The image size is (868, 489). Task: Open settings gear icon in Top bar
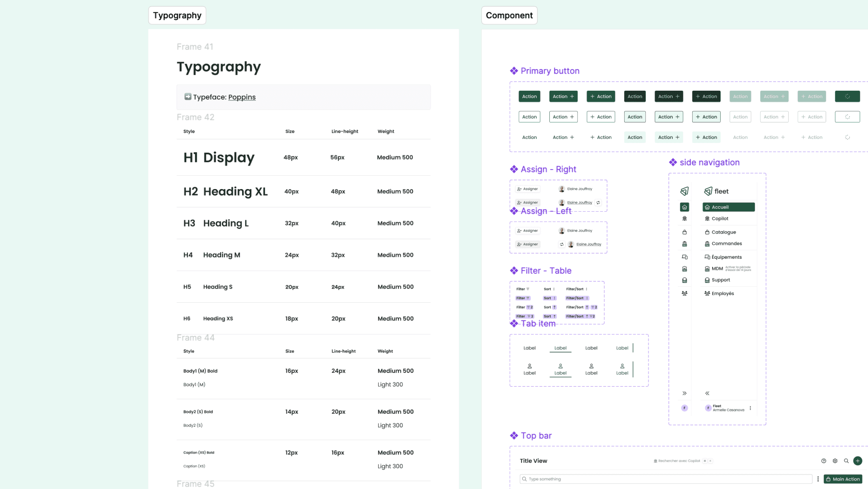point(835,461)
